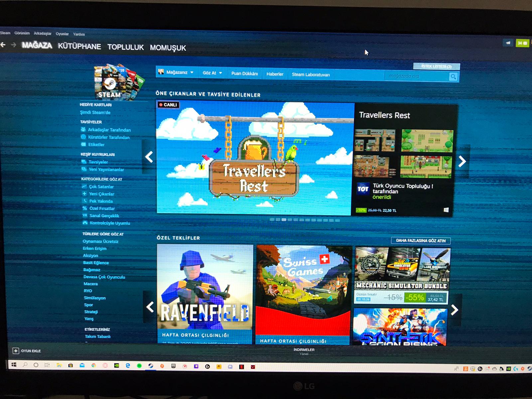Open NVIDIA app from the taskbar

click(117, 365)
